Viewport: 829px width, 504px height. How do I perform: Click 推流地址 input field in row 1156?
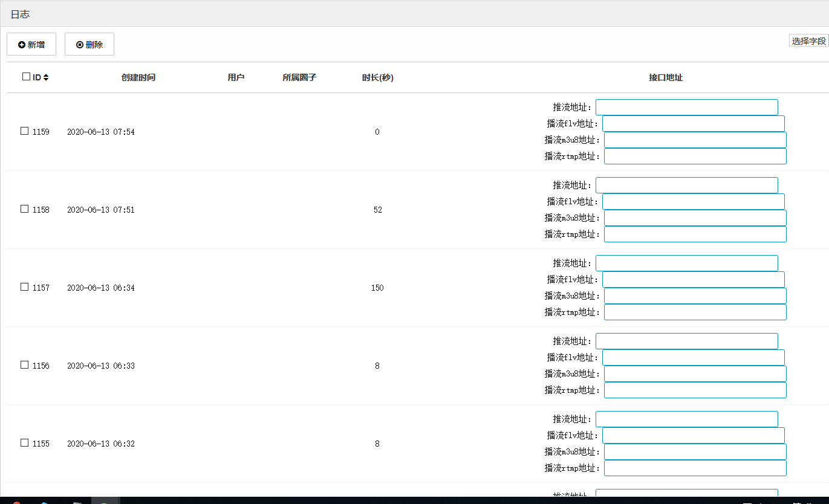(686, 341)
